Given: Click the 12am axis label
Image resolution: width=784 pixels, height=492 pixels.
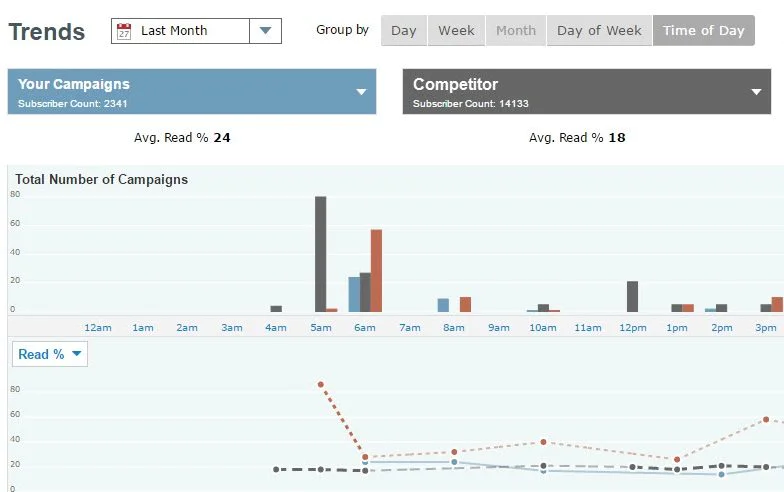Looking at the screenshot, I should click(x=98, y=328).
